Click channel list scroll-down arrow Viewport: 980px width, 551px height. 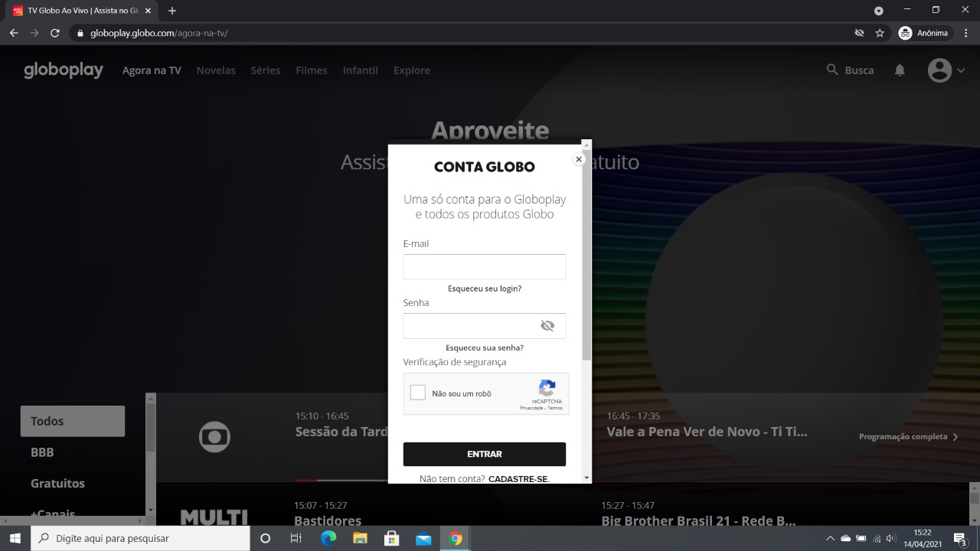(151, 510)
